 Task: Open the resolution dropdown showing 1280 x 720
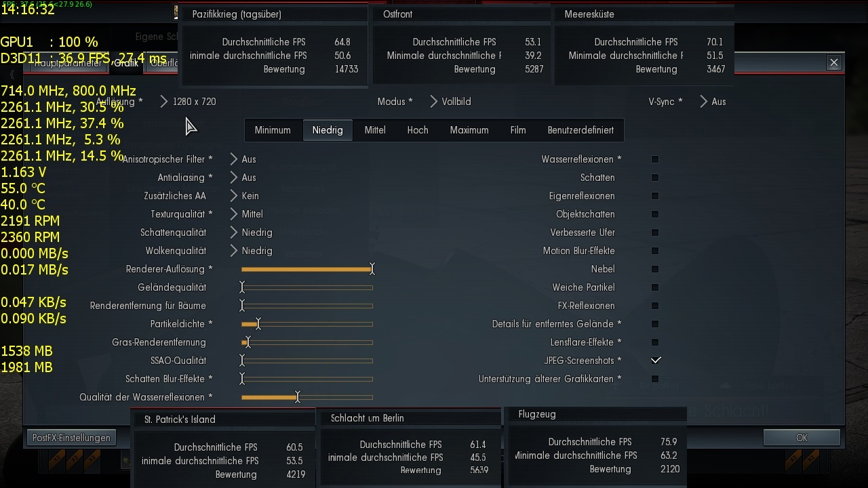tap(189, 102)
